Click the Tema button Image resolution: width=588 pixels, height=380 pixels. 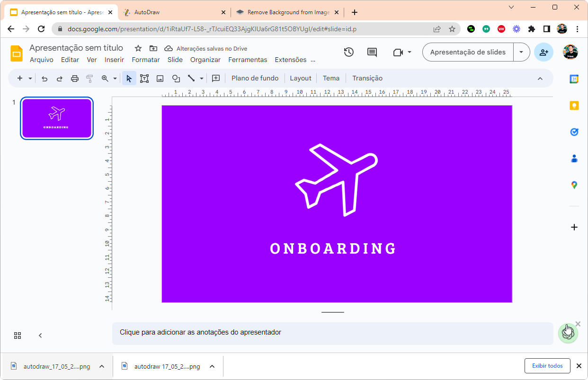point(331,79)
